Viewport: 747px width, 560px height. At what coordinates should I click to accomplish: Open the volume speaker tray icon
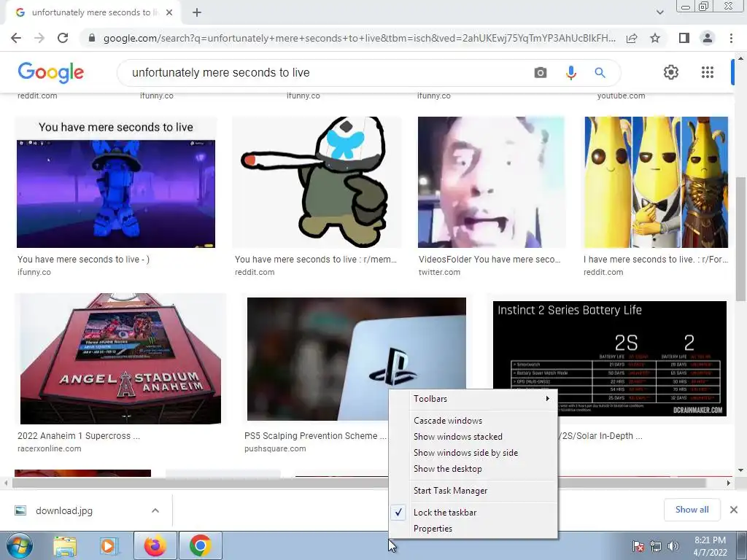click(x=673, y=545)
